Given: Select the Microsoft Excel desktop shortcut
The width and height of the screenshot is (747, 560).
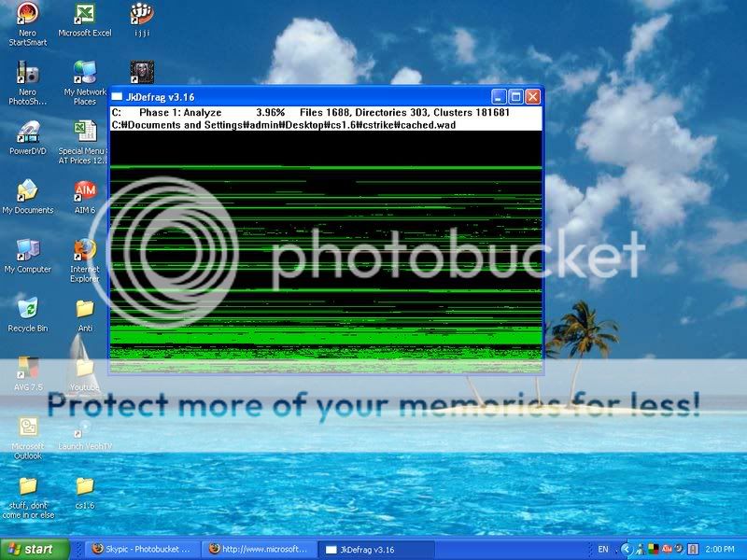Looking at the screenshot, I should (x=85, y=20).
